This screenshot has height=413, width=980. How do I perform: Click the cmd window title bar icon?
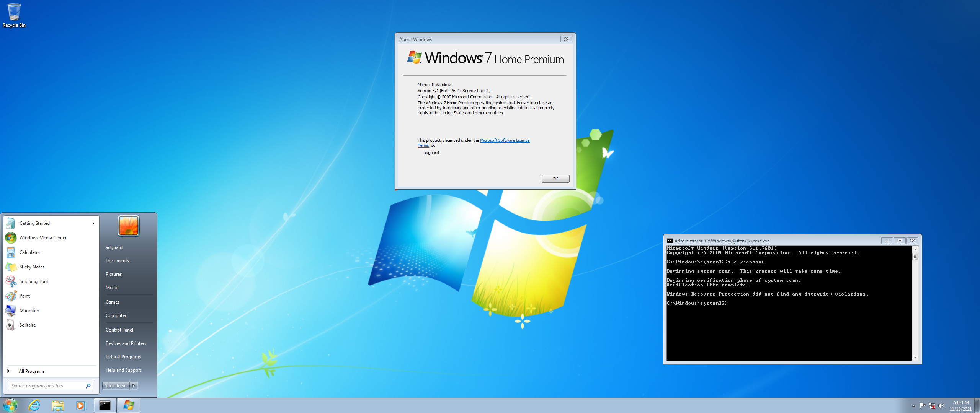(x=670, y=241)
